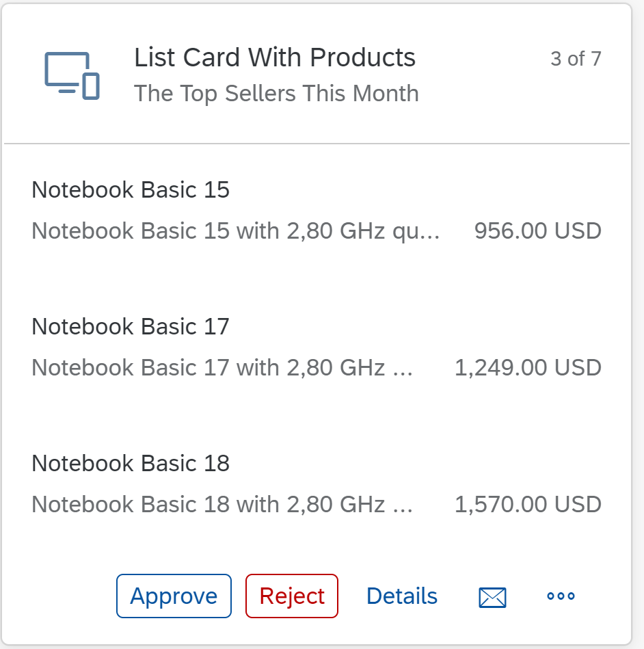The image size is (644, 649).
Task: Click the Notebook Basic 18 description text
Action: [x=222, y=504]
